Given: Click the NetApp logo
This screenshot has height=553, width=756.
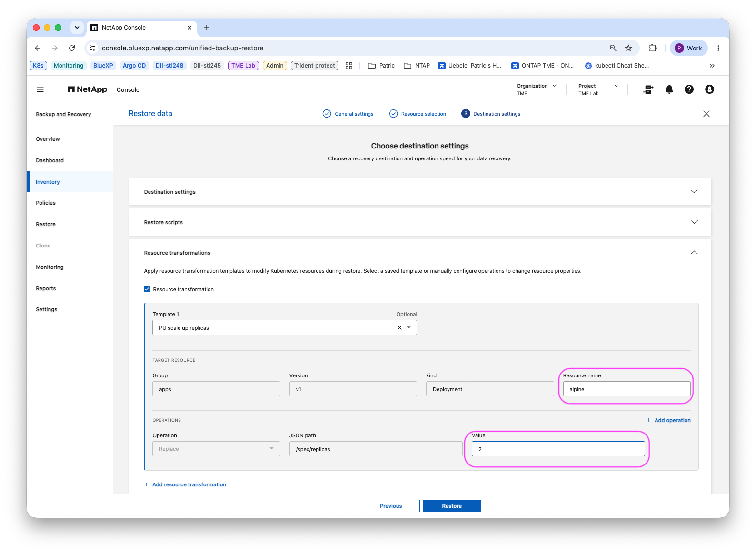Looking at the screenshot, I should [87, 89].
